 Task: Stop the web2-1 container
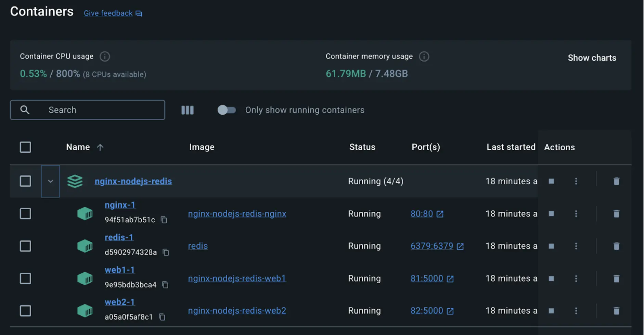click(551, 311)
